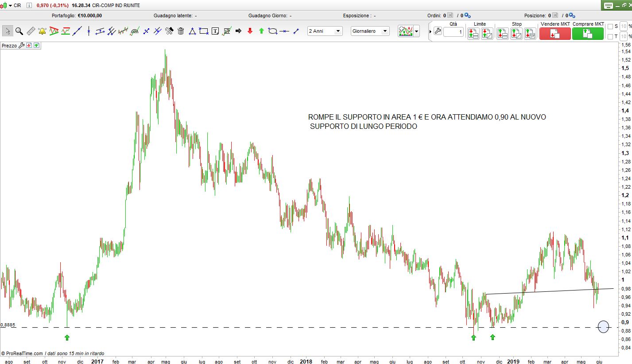The width and height of the screenshot is (632, 364).
Task: Open the 'Giornaliero' timeframe dropdown
Action: [370, 31]
